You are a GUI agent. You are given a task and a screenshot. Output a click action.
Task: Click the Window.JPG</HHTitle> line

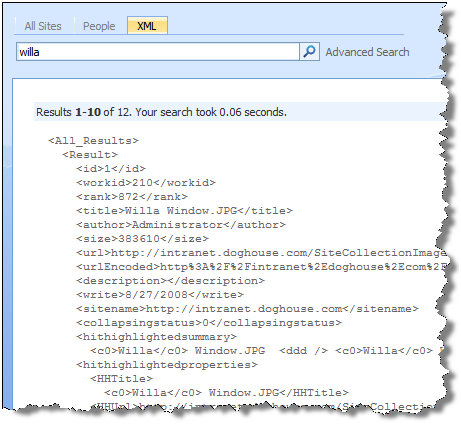click(226, 393)
